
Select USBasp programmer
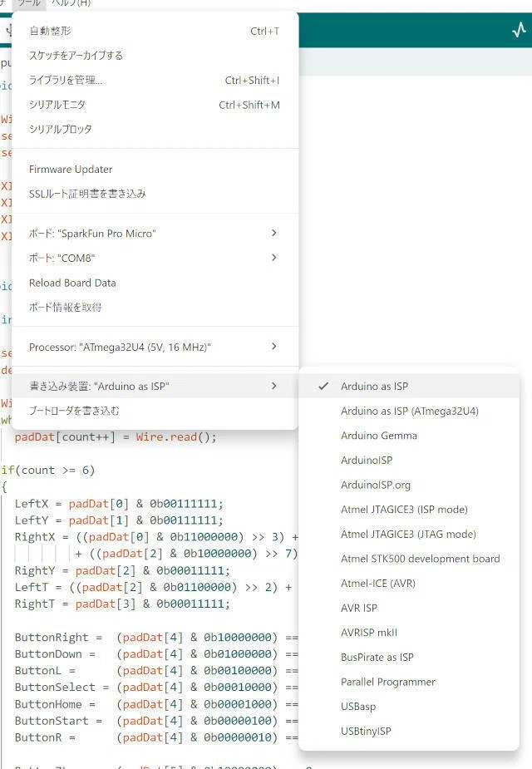(x=409, y=706)
